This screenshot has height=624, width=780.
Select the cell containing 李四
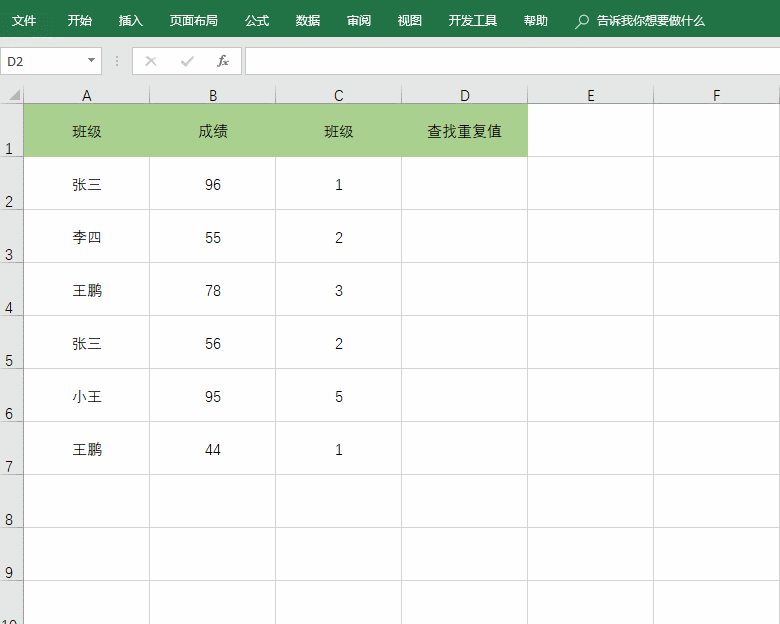tap(87, 236)
